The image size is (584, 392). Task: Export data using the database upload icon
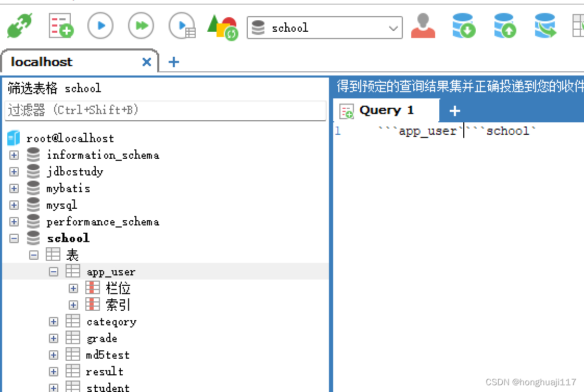point(504,26)
